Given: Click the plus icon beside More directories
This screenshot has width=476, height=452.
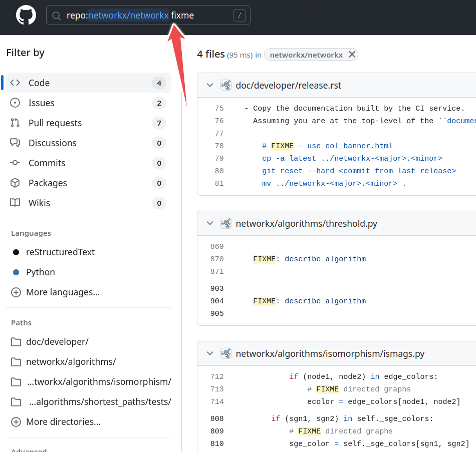Looking at the screenshot, I should click(16, 421).
